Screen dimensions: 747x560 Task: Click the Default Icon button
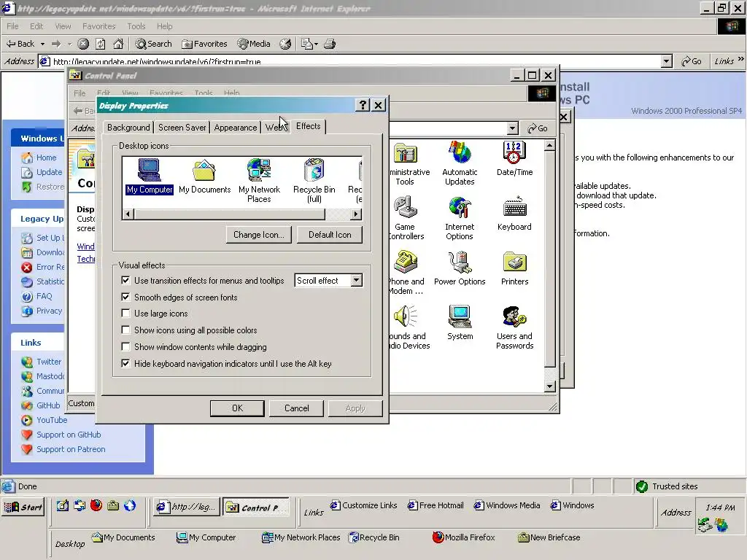(330, 234)
